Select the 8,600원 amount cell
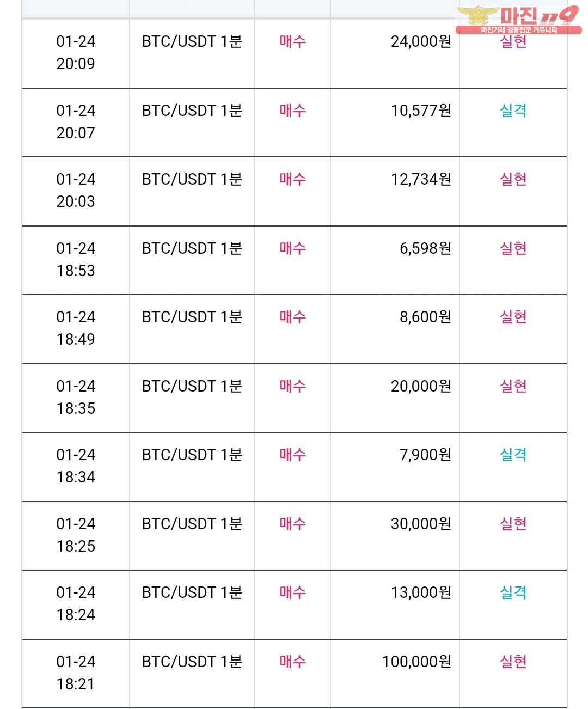588x709 pixels. pos(425,317)
